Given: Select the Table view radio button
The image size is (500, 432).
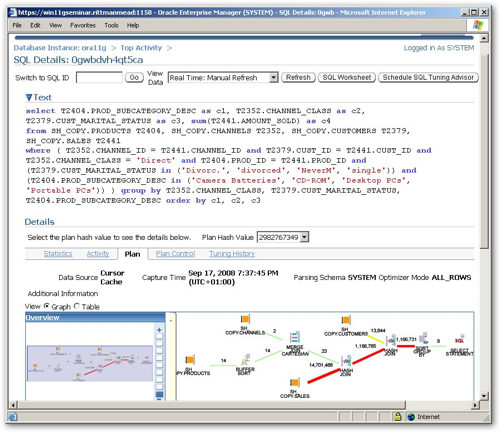Looking at the screenshot, I should (x=77, y=306).
